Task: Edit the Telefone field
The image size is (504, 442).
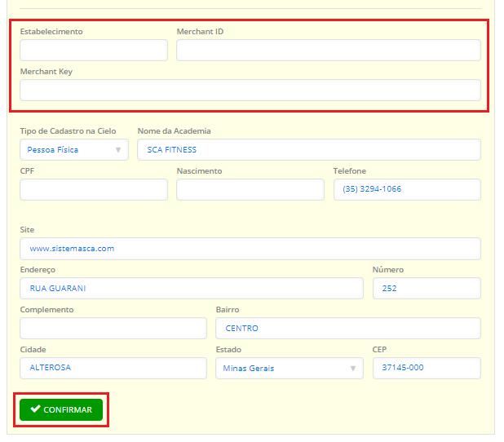Action: [x=407, y=190]
